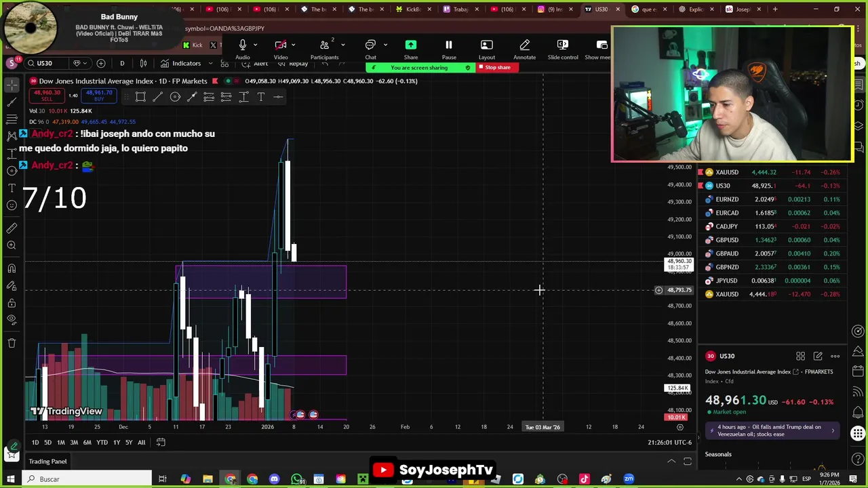Click the red SELL price button
This screenshot has width=868, height=488.
click(47, 96)
